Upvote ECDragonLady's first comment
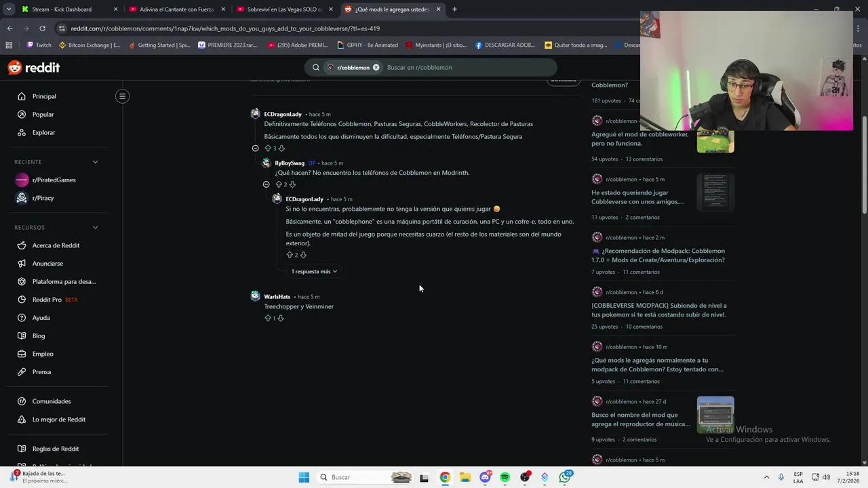This screenshot has width=868, height=488. click(x=268, y=148)
